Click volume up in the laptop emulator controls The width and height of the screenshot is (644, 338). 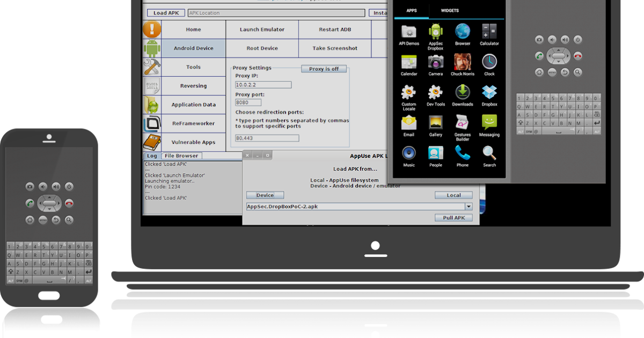tap(565, 40)
